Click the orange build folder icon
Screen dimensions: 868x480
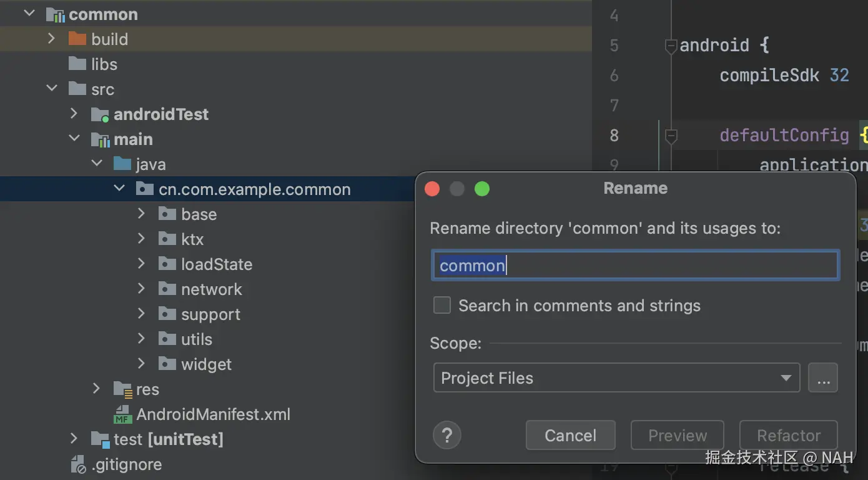(77, 39)
